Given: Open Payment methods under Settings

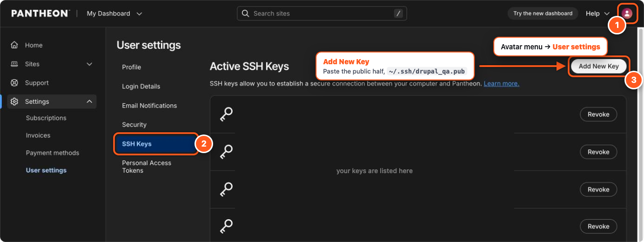Looking at the screenshot, I should 53,153.
